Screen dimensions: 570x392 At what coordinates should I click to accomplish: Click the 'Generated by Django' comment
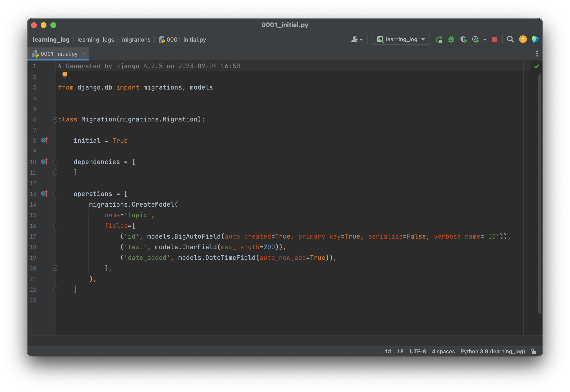point(149,66)
